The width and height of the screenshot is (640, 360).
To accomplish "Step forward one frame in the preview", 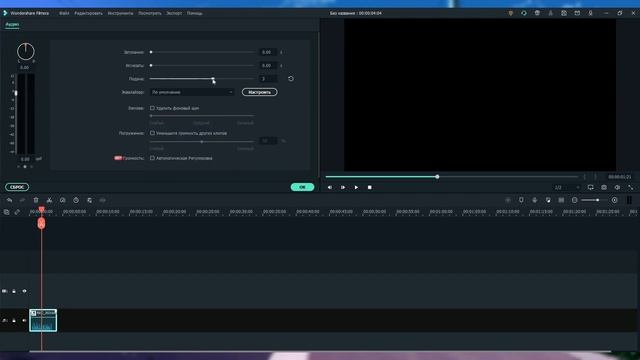I will [343, 187].
